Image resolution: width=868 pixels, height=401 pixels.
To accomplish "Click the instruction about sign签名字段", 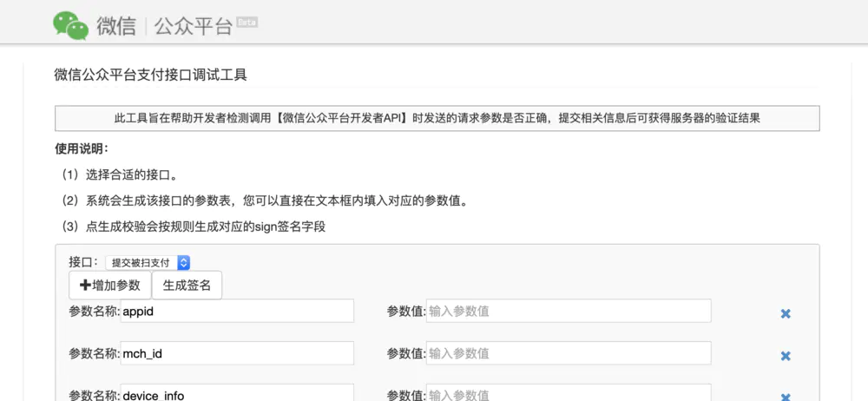I will pyautogui.click(x=194, y=227).
